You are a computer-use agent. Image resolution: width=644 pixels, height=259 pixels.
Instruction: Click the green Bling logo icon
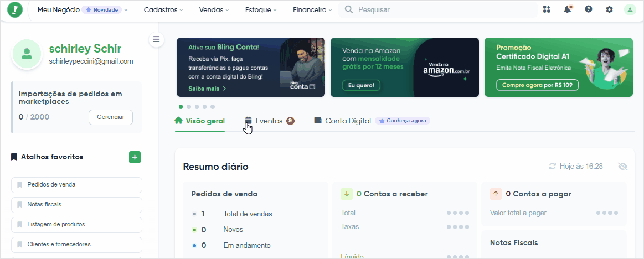tap(15, 9)
